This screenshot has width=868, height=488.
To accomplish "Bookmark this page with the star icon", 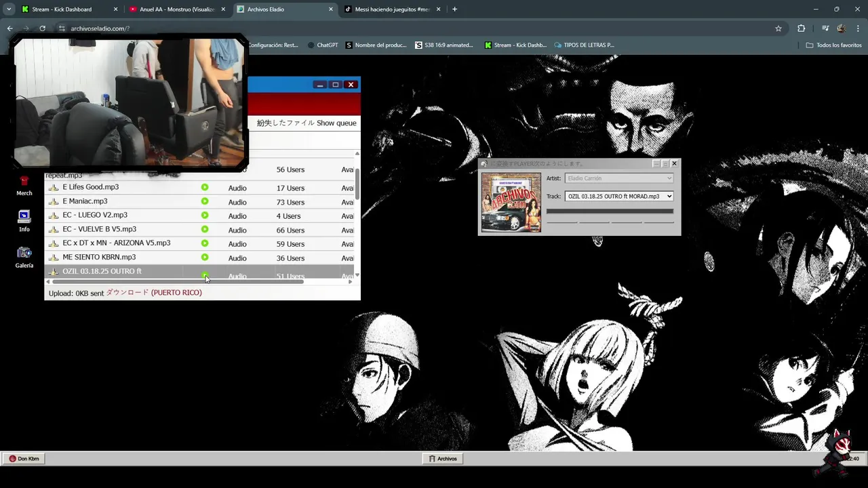I will (778, 28).
